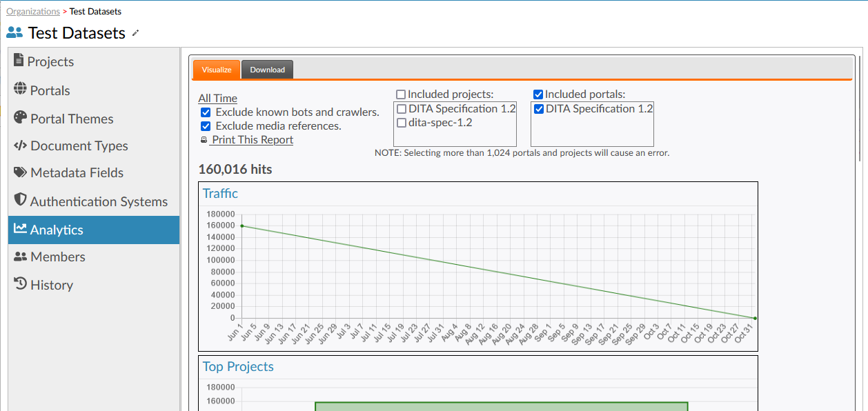Click the Top Projects chart heading
Image resolution: width=868 pixels, height=411 pixels.
coord(238,366)
